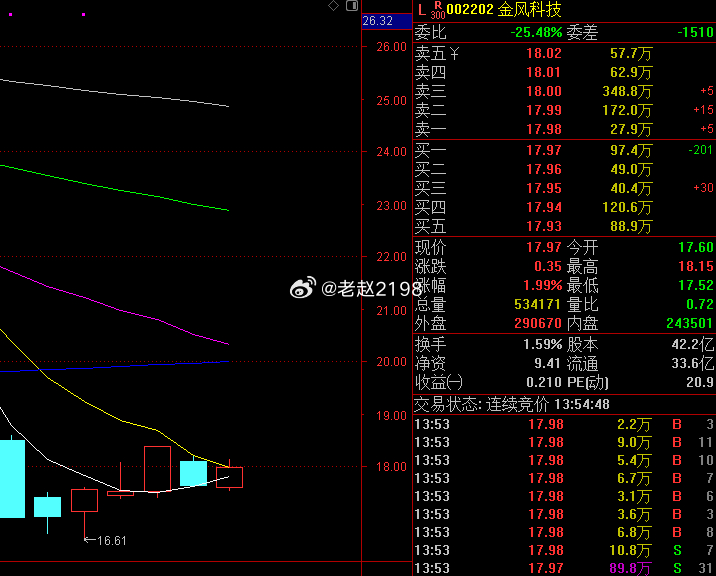The width and height of the screenshot is (716, 576).
Task: Click the 买二 price 17.96
Action: [543, 169]
